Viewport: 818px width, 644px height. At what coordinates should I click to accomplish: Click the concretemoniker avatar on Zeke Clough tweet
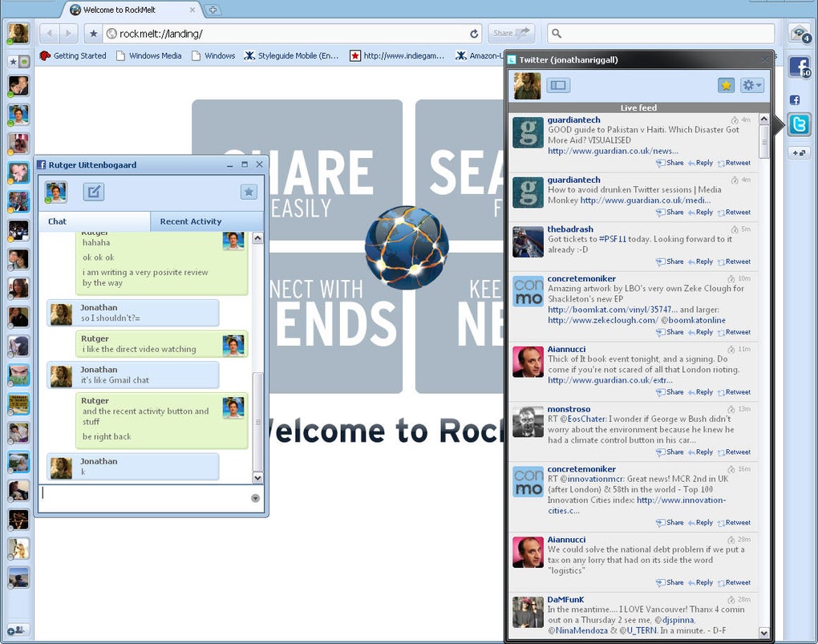(528, 291)
